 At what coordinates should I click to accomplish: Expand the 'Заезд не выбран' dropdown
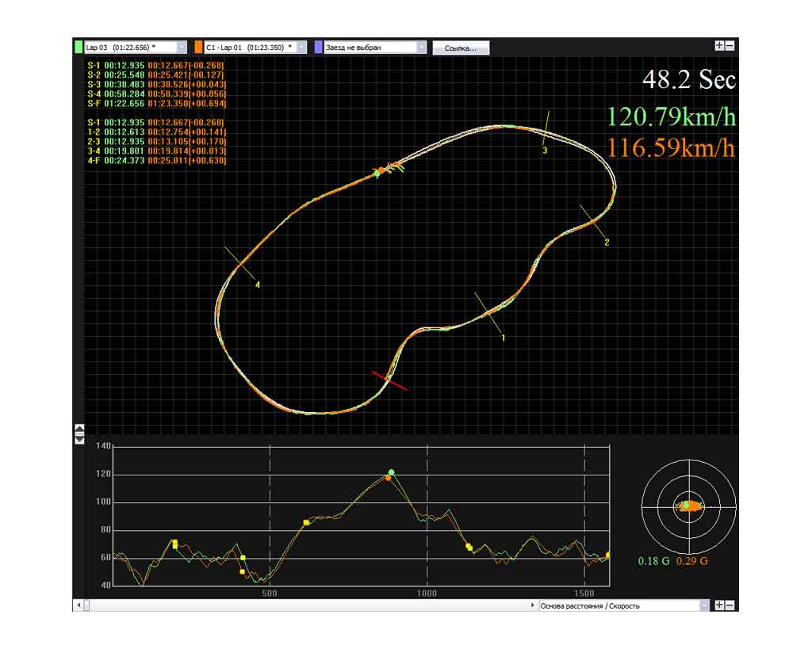pyautogui.click(x=421, y=48)
